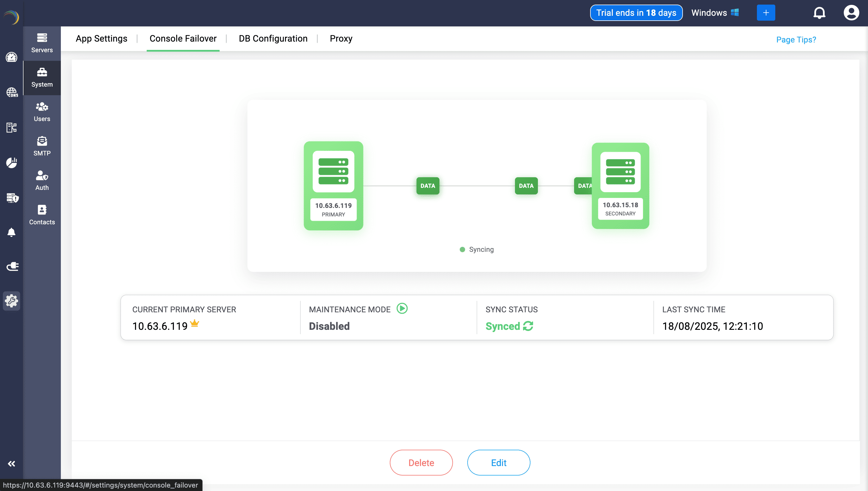Click the reports pie chart sidebar icon

coord(11,163)
